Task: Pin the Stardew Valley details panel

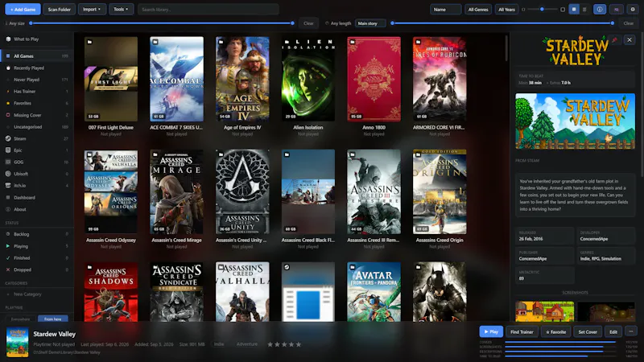Action: (614, 39)
